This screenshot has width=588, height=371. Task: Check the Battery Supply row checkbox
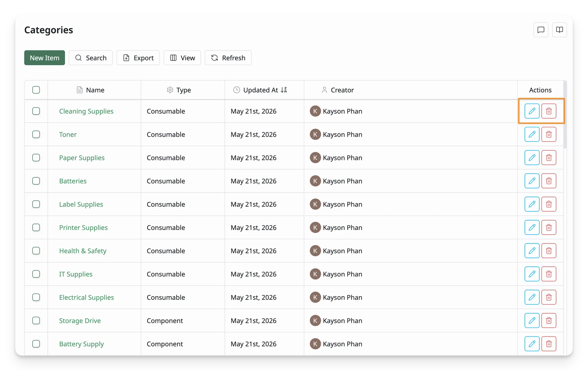click(x=36, y=343)
